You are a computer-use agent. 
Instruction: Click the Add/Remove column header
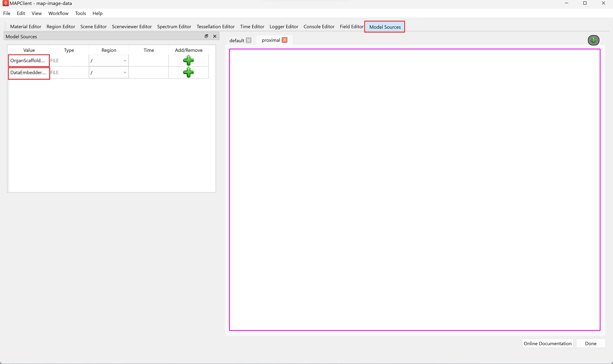point(189,50)
